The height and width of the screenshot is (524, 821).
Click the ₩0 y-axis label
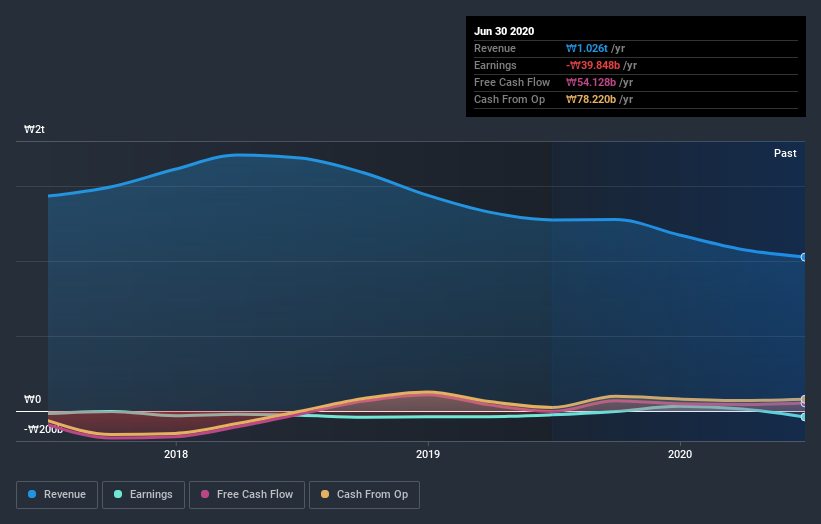[x=32, y=399]
